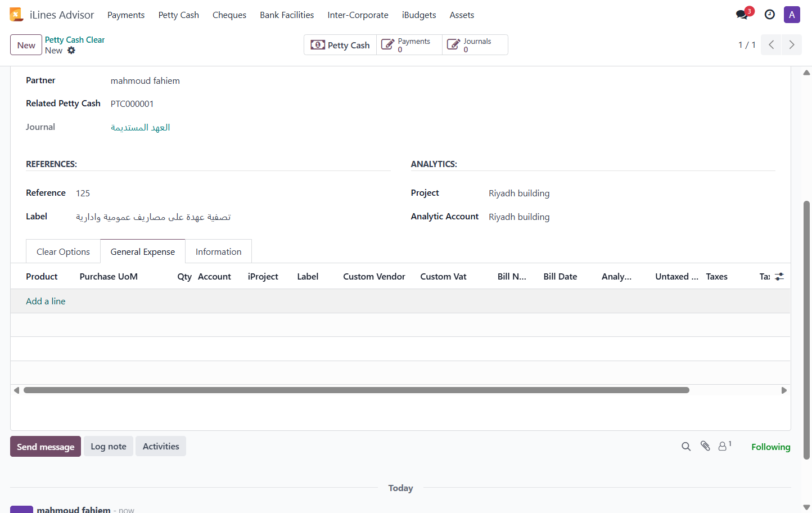Click the table horizontal scrollbar
The width and height of the screenshot is (812, 513).
(357, 390)
